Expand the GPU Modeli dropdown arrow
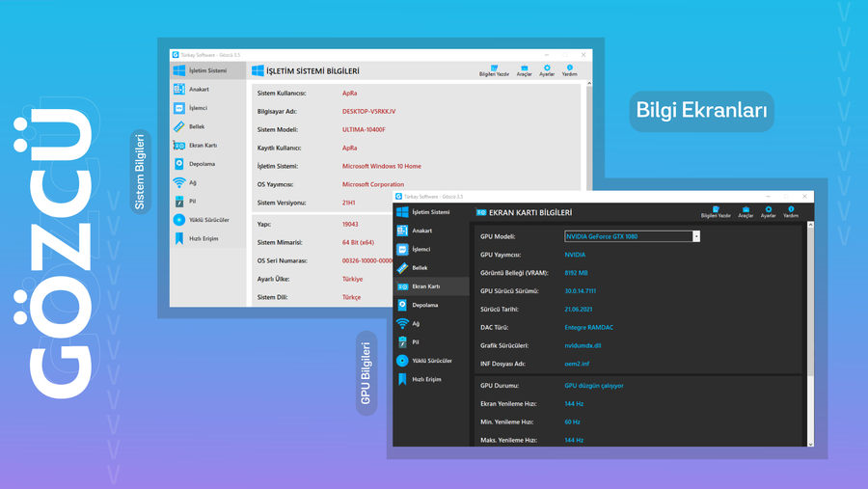The image size is (868, 489). [x=696, y=236]
